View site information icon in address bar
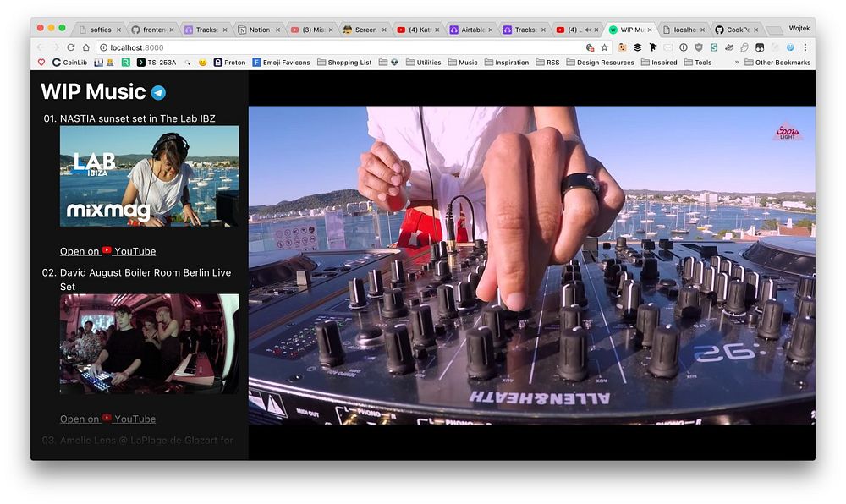The width and height of the screenshot is (846, 504). coord(103,47)
